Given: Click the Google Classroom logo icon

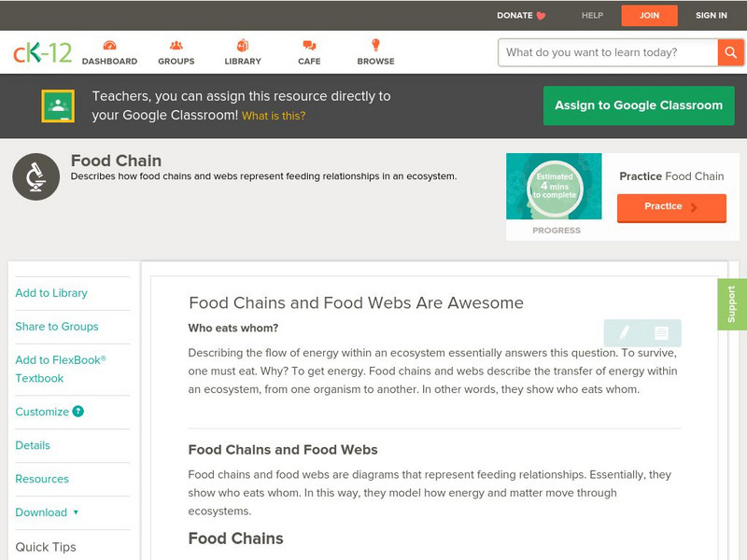Looking at the screenshot, I should (58, 105).
